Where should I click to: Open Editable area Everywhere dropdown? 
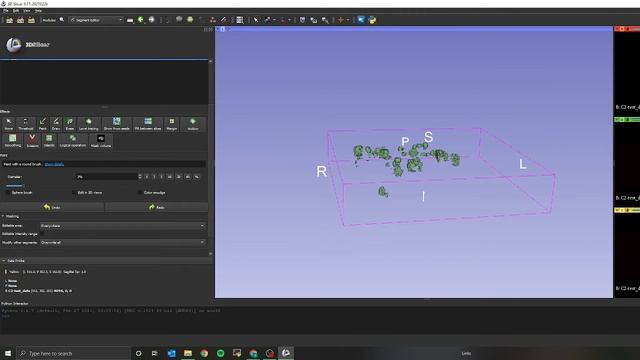tap(122, 226)
